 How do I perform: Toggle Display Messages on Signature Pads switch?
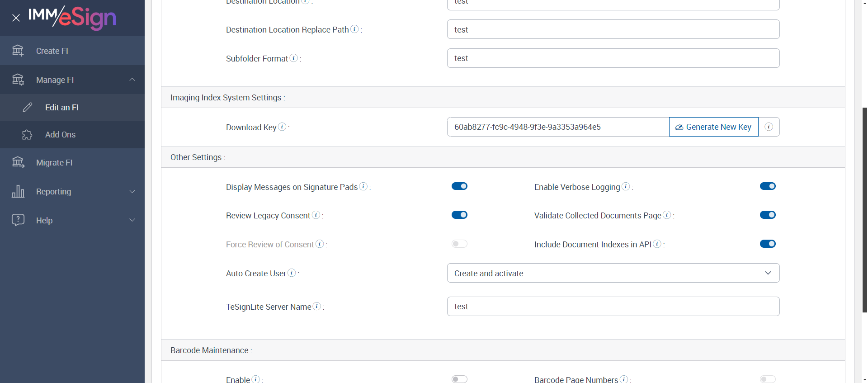(459, 186)
